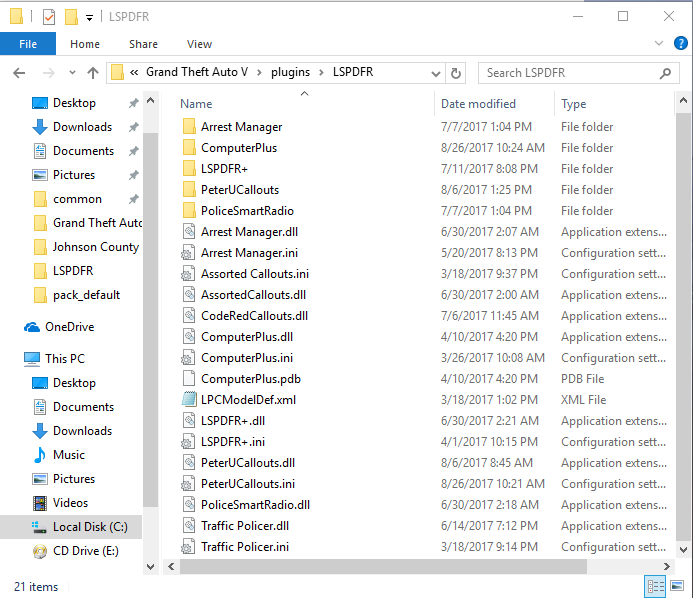Image resolution: width=693 pixels, height=598 pixels.
Task: Click Properties quick access icon
Action: pyautogui.click(x=49, y=17)
